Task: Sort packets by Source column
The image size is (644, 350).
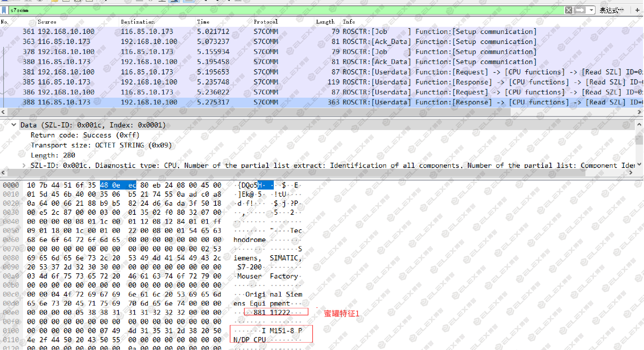Action: pos(47,22)
